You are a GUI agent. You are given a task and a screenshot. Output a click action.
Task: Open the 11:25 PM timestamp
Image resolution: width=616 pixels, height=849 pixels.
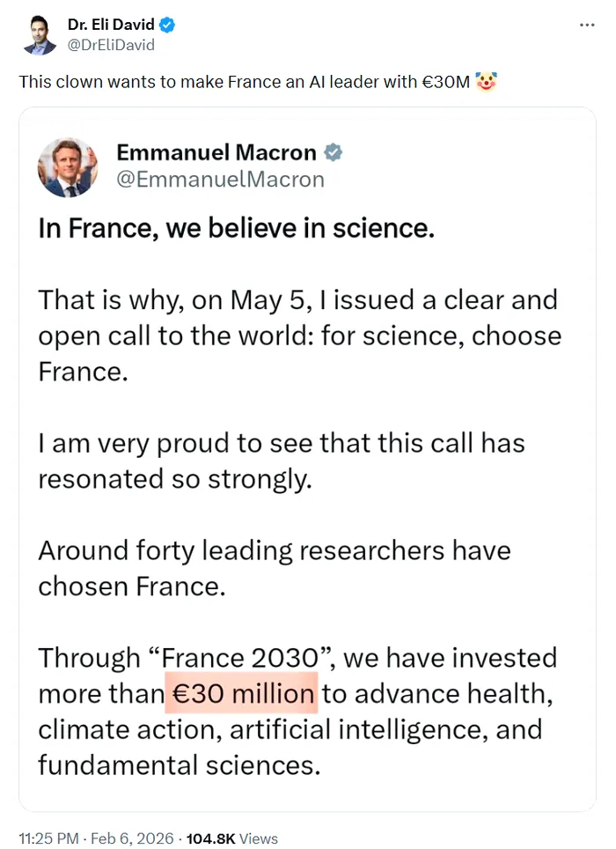(49, 838)
